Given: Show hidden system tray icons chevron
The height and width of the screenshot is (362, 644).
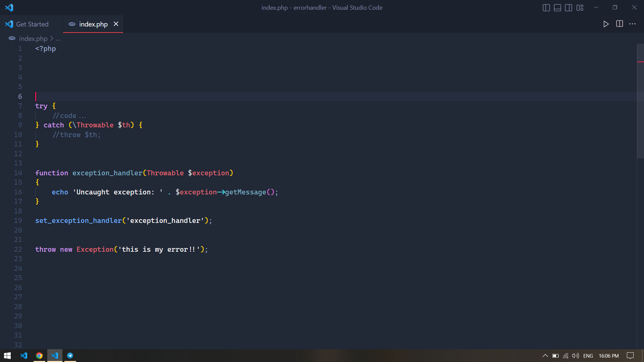Looking at the screenshot, I should click(x=545, y=356).
